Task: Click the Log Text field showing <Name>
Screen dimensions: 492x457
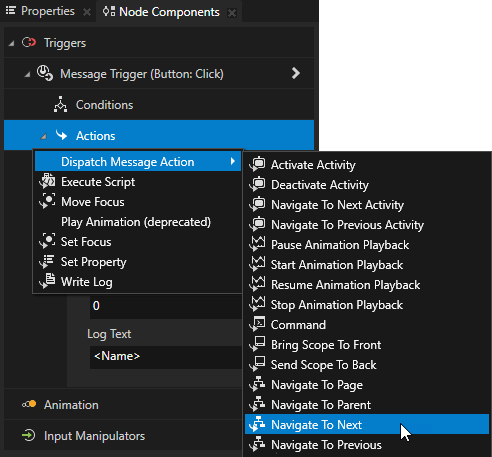Action: (166, 357)
